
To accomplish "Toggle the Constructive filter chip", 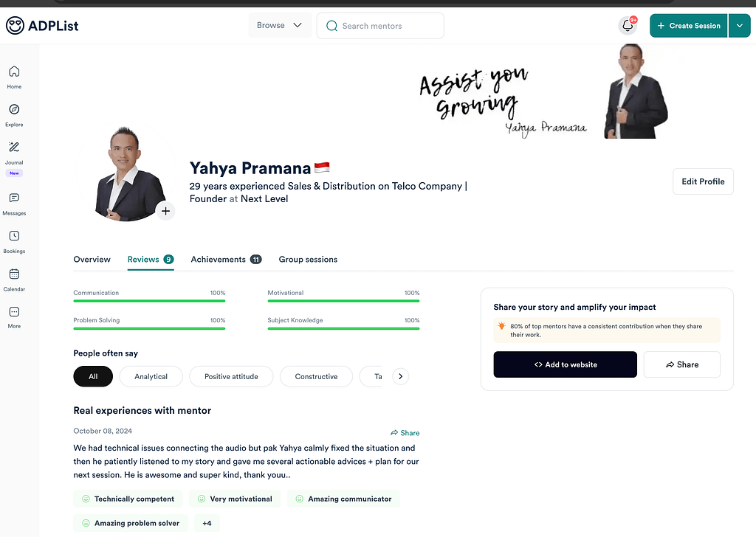I will coord(316,377).
